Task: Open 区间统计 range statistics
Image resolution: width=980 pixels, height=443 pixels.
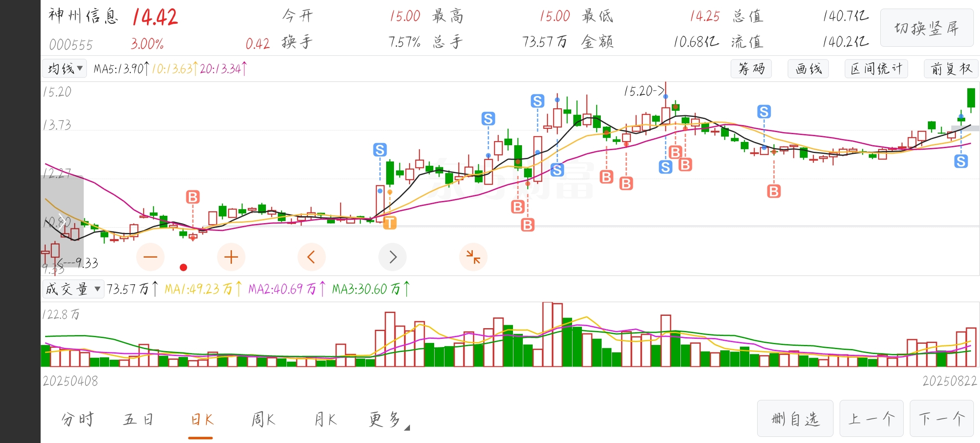Action: tap(876, 69)
